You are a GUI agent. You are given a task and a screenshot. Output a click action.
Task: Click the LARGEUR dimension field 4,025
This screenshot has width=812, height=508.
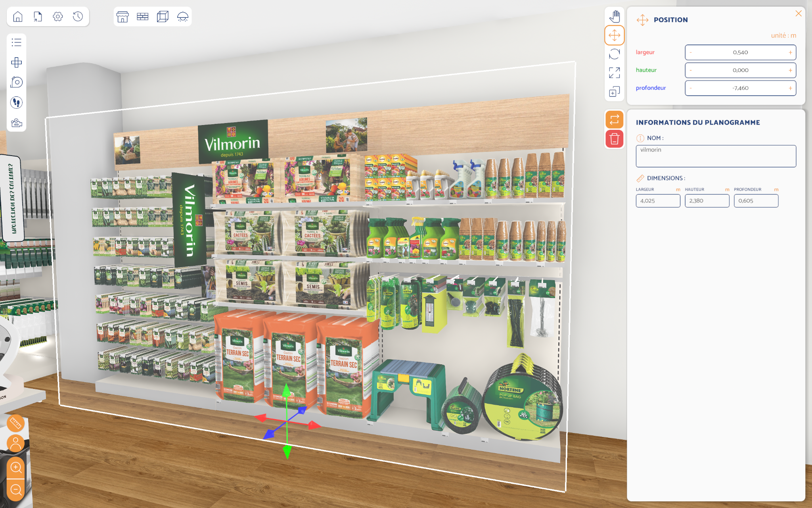coord(658,201)
